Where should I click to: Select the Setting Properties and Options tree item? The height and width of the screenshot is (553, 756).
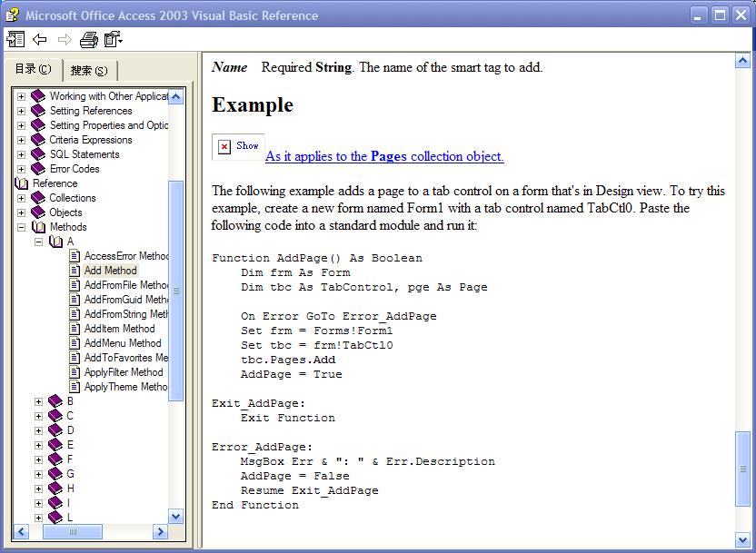109,125
